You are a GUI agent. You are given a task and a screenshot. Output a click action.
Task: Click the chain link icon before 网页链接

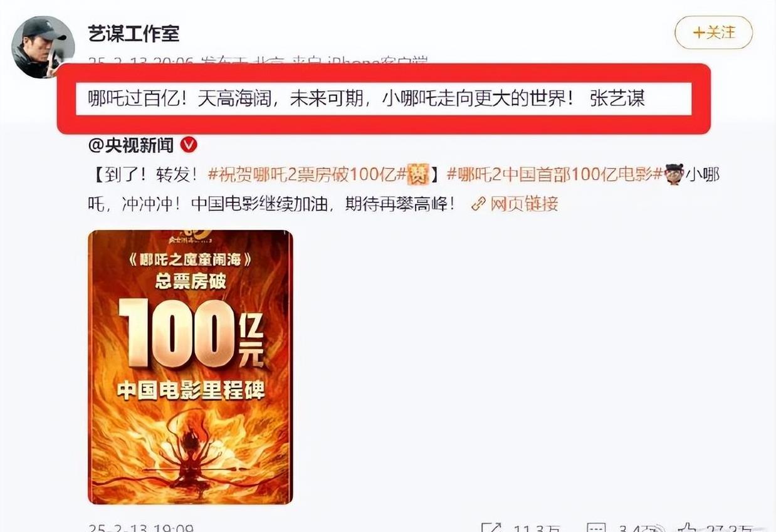[478, 204]
